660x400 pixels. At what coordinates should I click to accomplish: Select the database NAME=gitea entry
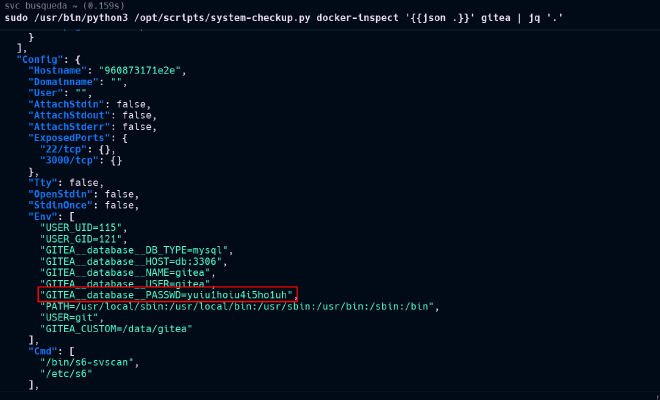tap(128, 273)
